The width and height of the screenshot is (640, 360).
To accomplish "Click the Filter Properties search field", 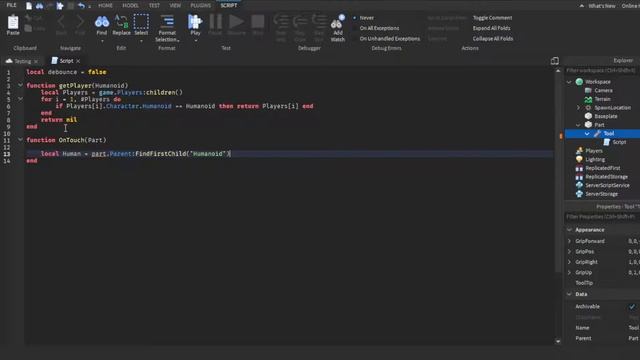I will click(x=602, y=217).
